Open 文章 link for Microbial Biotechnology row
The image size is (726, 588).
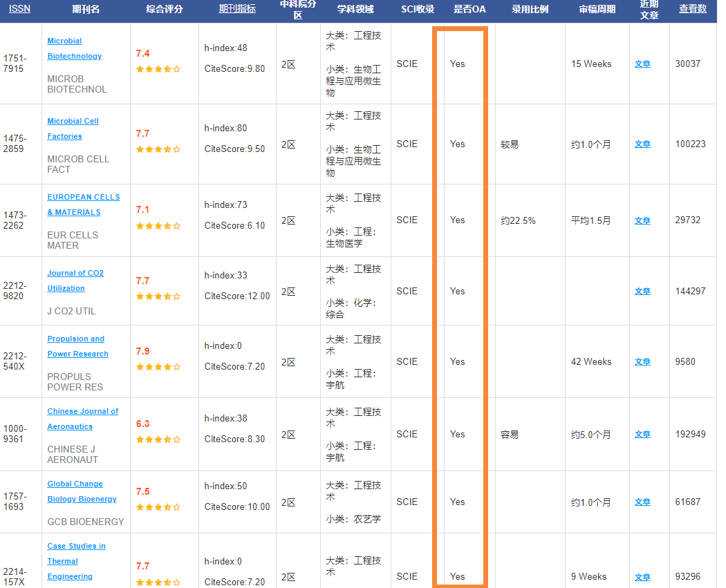(x=642, y=64)
